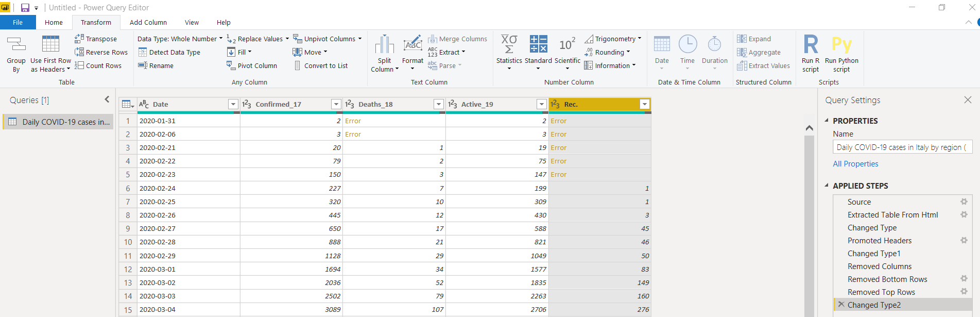Open the Split Column tool
The image size is (980, 317).
pos(384,45)
